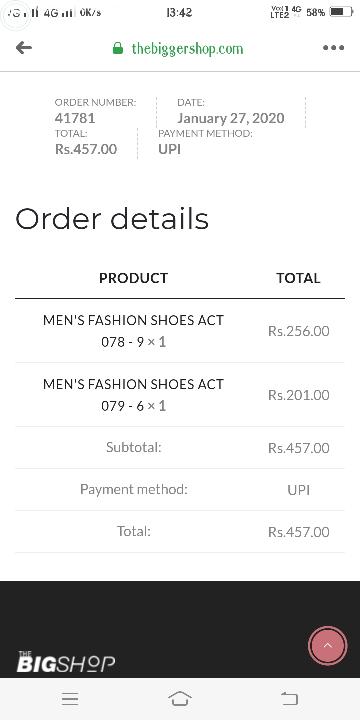Tap the green secure padlock icon
The image size is (360, 720).
pyautogui.click(x=118, y=48)
